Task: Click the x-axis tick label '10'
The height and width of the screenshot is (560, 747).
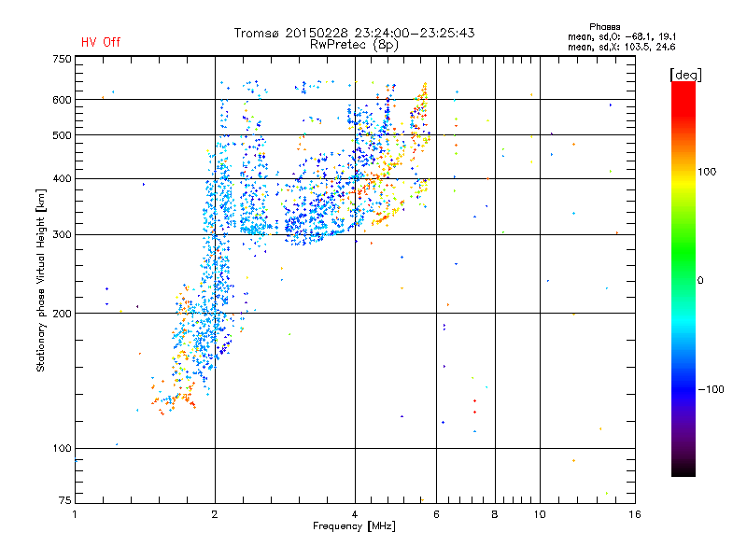Action: 540,514
